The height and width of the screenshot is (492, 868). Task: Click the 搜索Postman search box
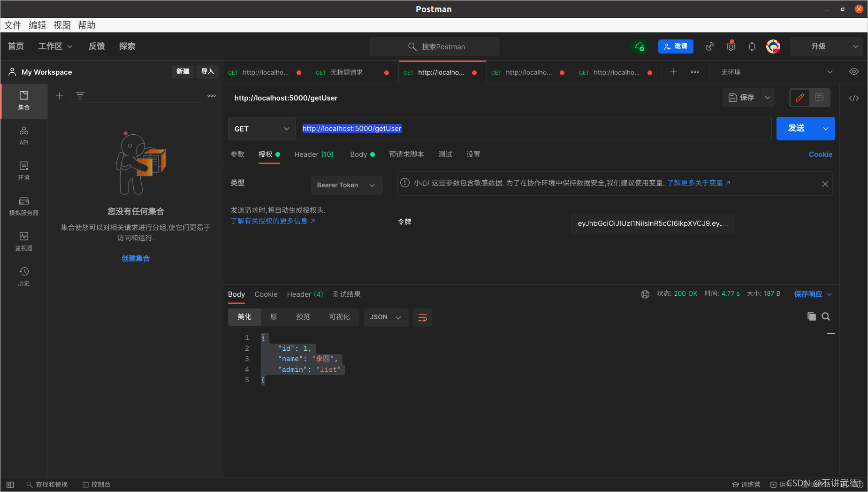[434, 46]
